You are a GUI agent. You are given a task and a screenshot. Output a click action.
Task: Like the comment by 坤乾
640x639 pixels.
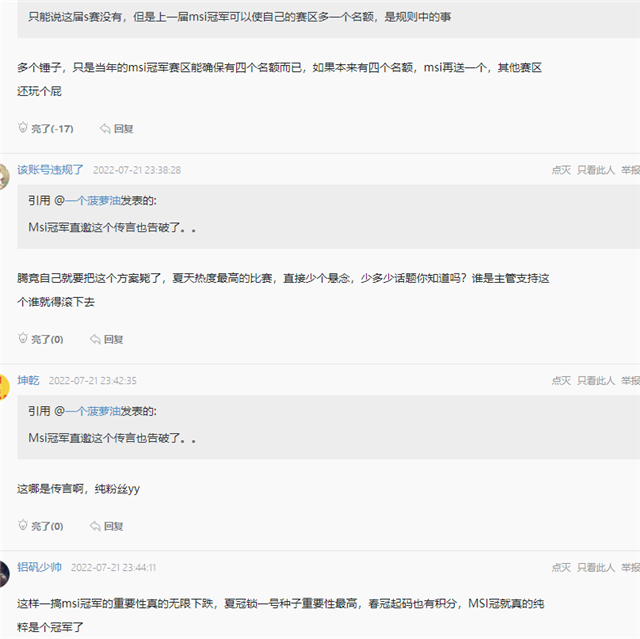point(24,525)
